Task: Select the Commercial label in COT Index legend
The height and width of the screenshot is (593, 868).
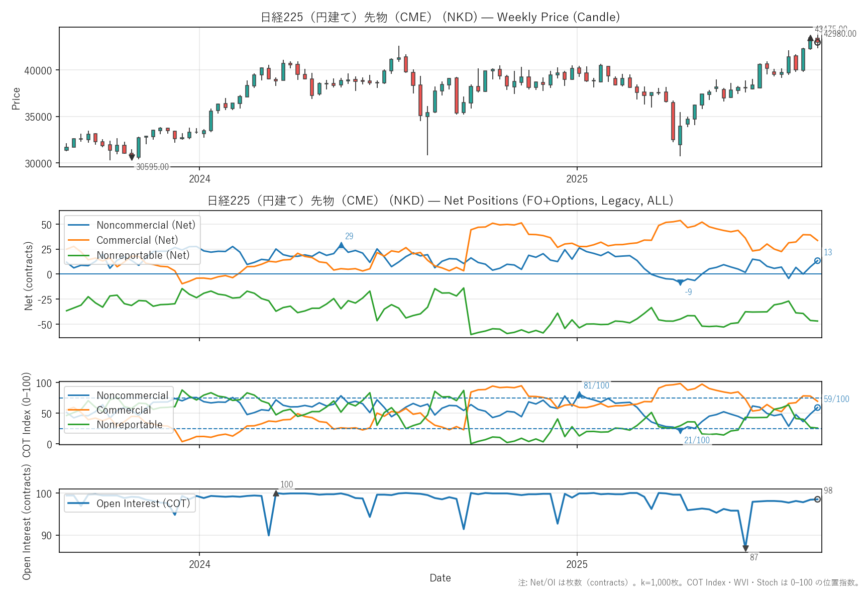Action: [124, 410]
